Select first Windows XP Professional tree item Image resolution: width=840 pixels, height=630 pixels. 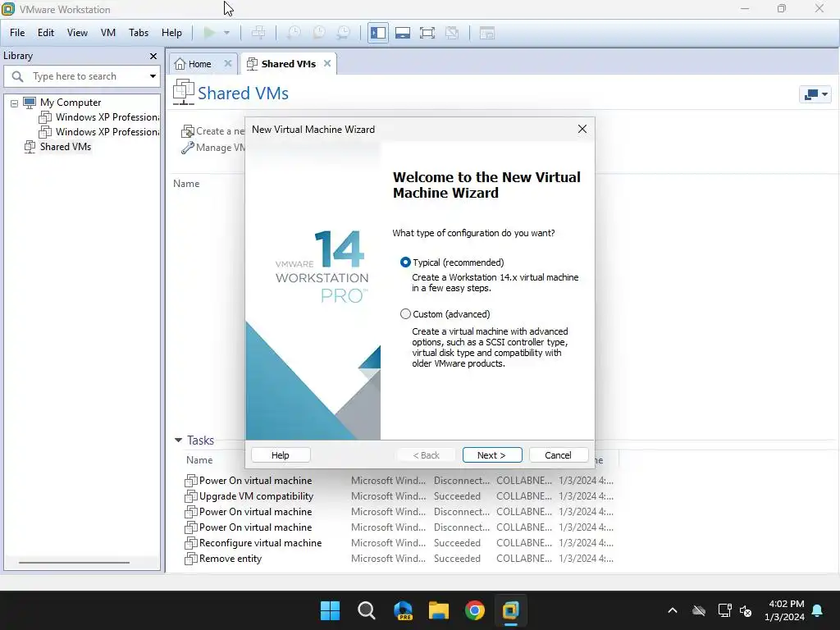click(99, 117)
